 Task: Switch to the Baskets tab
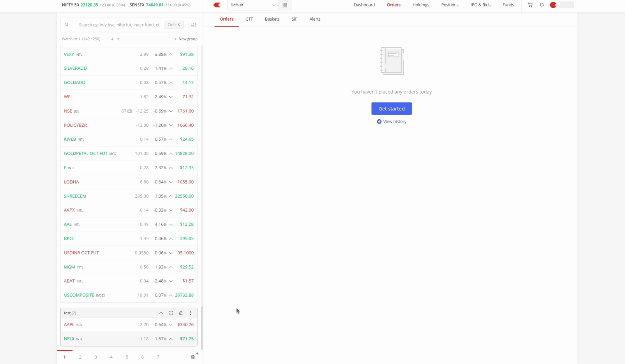coord(272,19)
